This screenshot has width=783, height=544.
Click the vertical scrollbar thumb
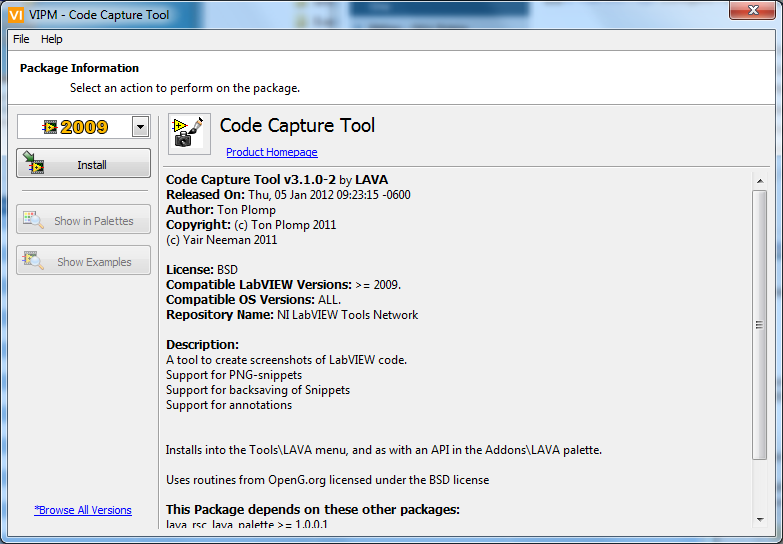[760, 325]
